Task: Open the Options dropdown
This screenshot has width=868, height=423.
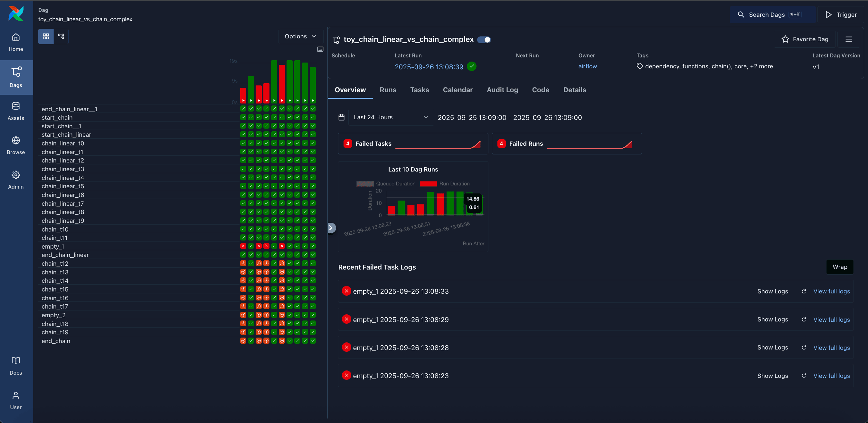Action: 300,36
